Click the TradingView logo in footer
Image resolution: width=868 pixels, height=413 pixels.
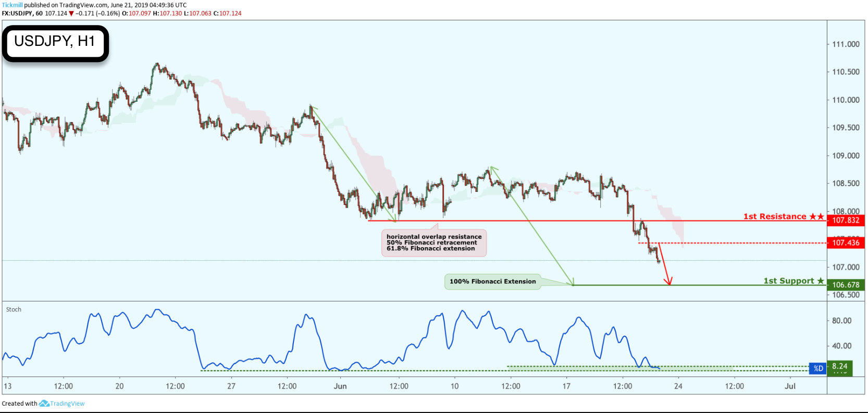tap(62, 404)
